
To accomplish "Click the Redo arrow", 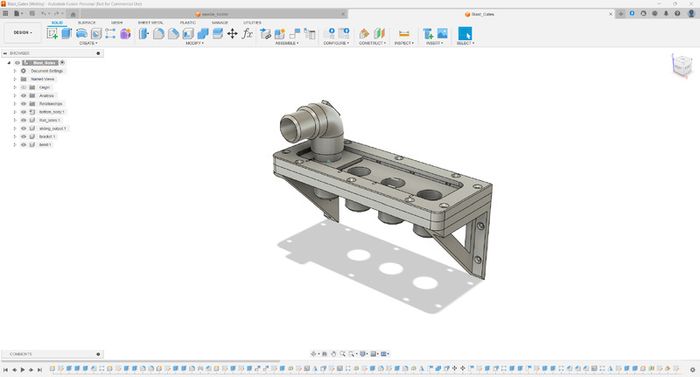I will (56, 13).
